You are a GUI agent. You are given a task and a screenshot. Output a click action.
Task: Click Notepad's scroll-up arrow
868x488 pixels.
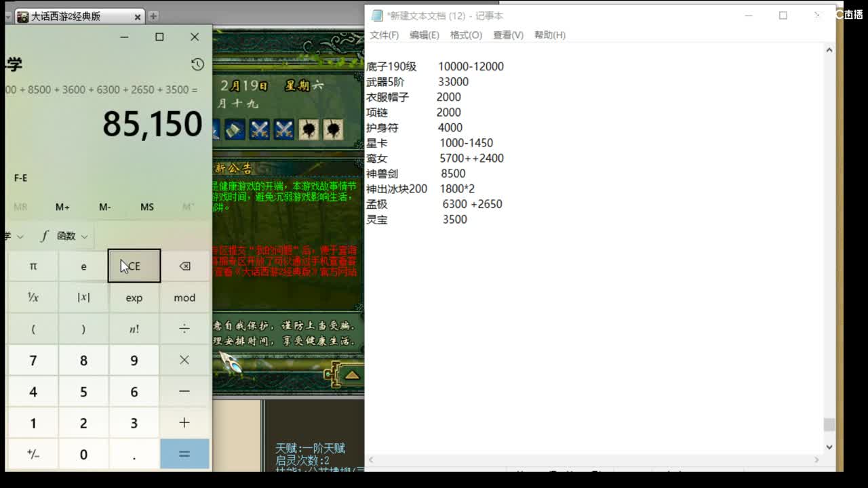pyautogui.click(x=829, y=50)
